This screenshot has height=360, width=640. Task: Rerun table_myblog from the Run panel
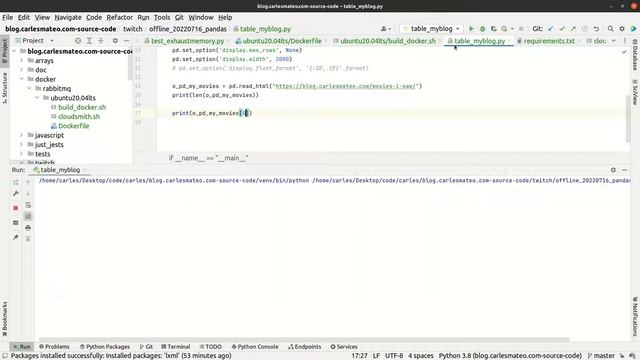16,182
